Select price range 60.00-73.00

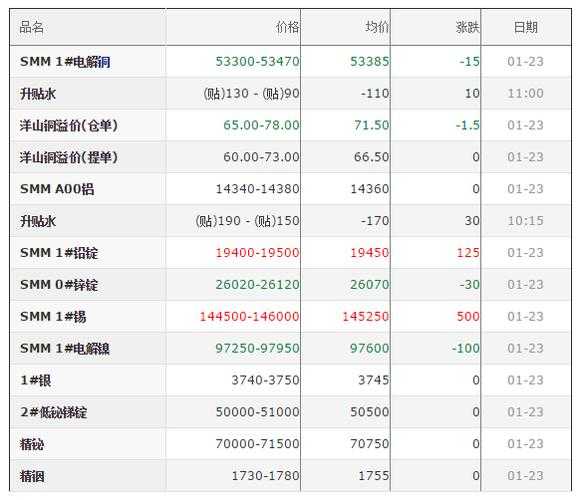click(261, 157)
